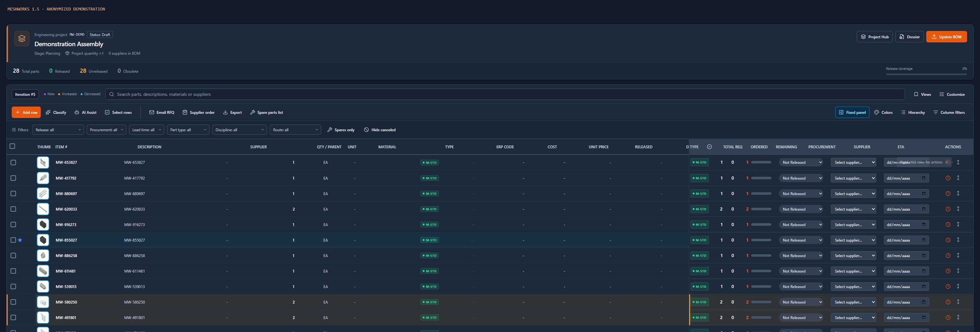This screenshot has width=980, height=332.
Task: Click the thumbnail image of MW-916273
Action: click(43, 224)
